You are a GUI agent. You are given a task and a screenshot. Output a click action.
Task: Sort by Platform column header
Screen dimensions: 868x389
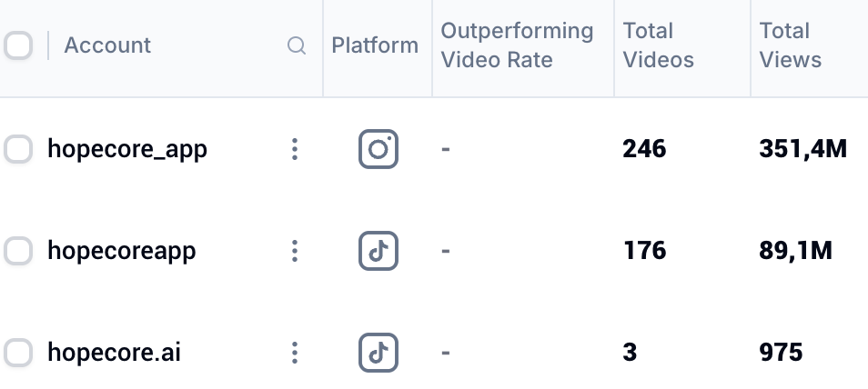375,45
